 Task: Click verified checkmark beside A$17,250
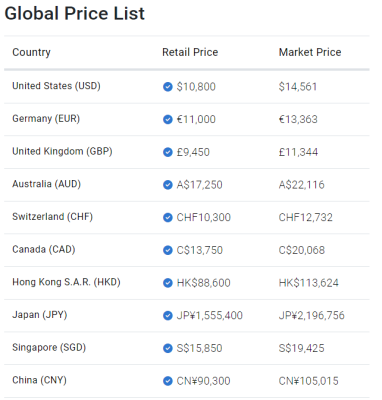(x=168, y=185)
